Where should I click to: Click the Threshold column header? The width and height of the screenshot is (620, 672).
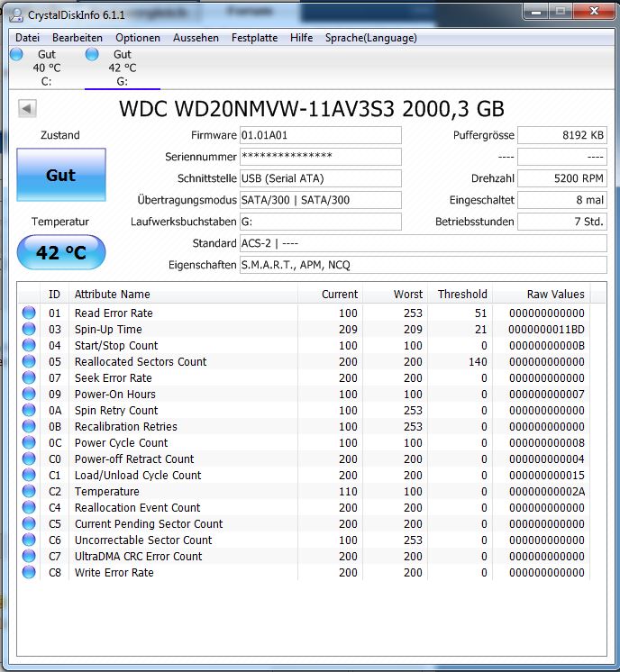[460, 294]
